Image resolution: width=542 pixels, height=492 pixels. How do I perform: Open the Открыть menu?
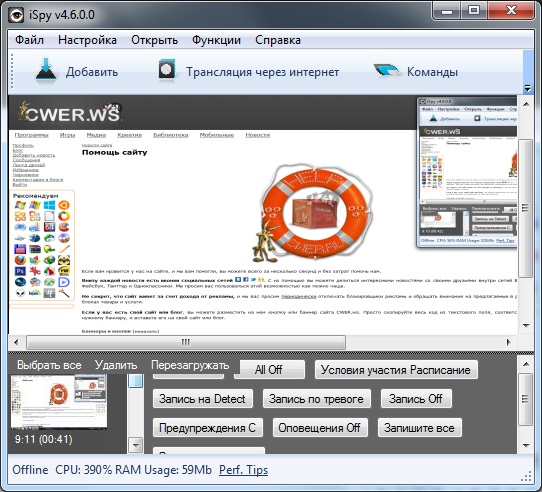[x=155, y=40]
